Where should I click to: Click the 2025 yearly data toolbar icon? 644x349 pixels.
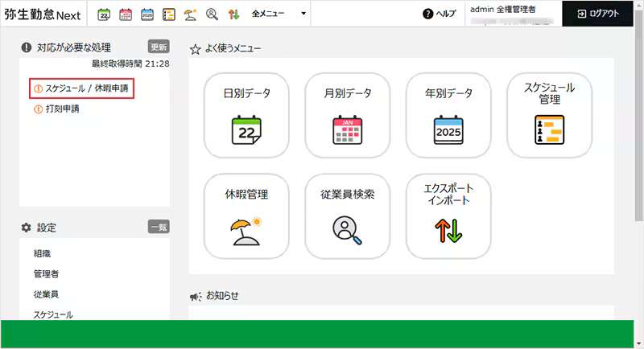tap(147, 14)
